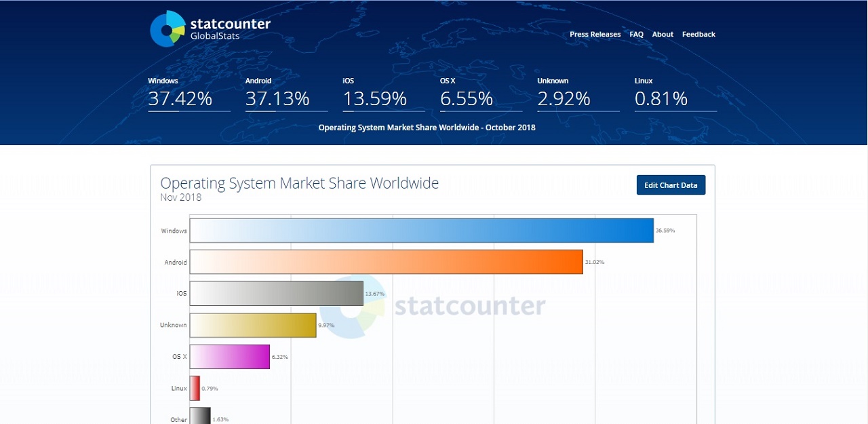Click the Edit Chart Data button
This screenshot has height=424, width=868.
tap(671, 185)
